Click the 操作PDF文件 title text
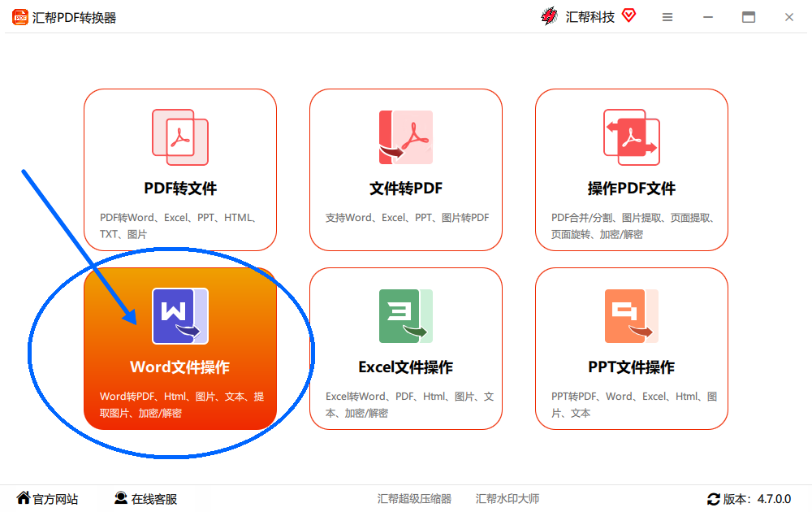The width and height of the screenshot is (812, 512). (632, 188)
